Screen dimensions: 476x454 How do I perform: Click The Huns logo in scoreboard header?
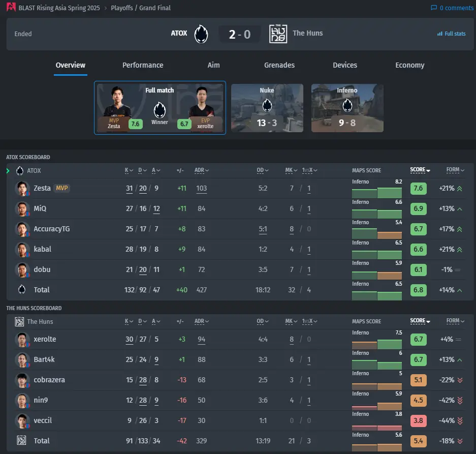pyautogui.click(x=19, y=321)
